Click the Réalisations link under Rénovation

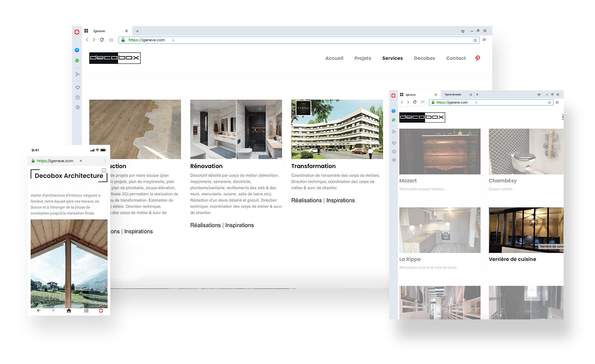[x=205, y=225]
